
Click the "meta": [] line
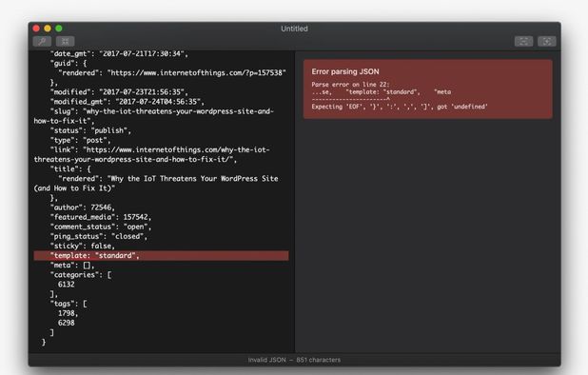pyautogui.click(x=72, y=266)
